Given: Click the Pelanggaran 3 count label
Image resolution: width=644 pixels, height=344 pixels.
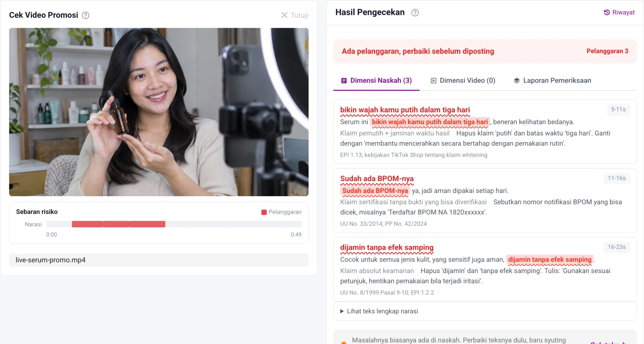Looking at the screenshot, I should pyautogui.click(x=607, y=51).
